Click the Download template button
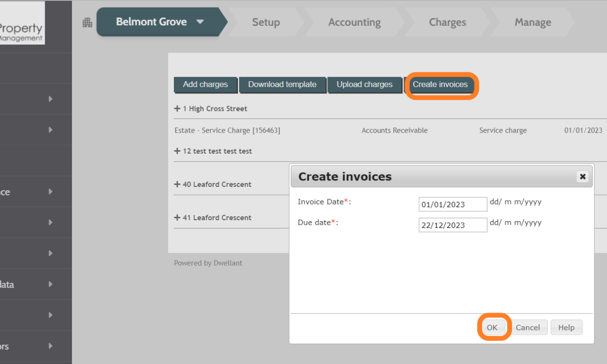 (x=283, y=84)
